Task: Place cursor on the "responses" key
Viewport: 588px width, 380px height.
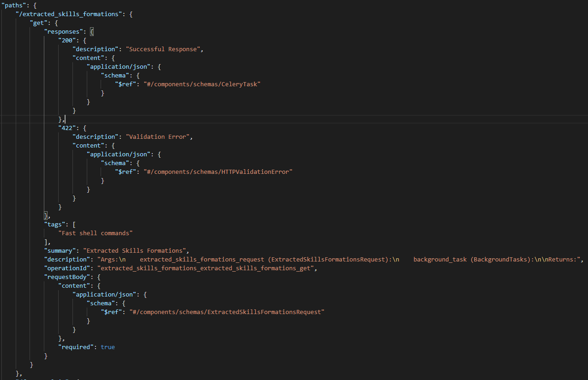Action: point(64,31)
